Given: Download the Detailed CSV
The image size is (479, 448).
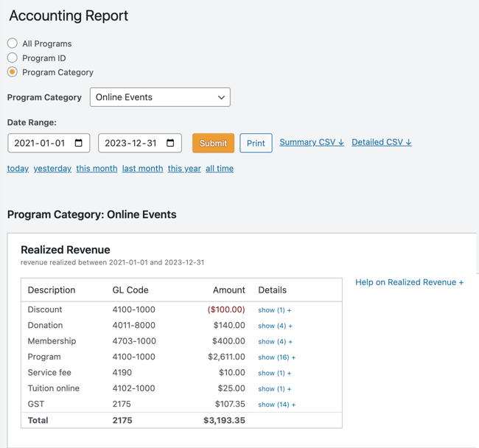Looking at the screenshot, I should (382, 142).
